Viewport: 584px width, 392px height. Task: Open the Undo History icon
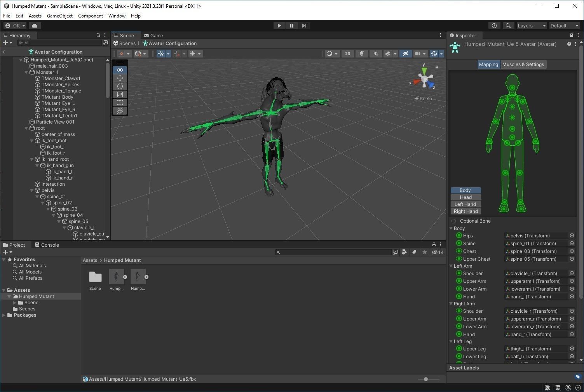[x=494, y=26]
